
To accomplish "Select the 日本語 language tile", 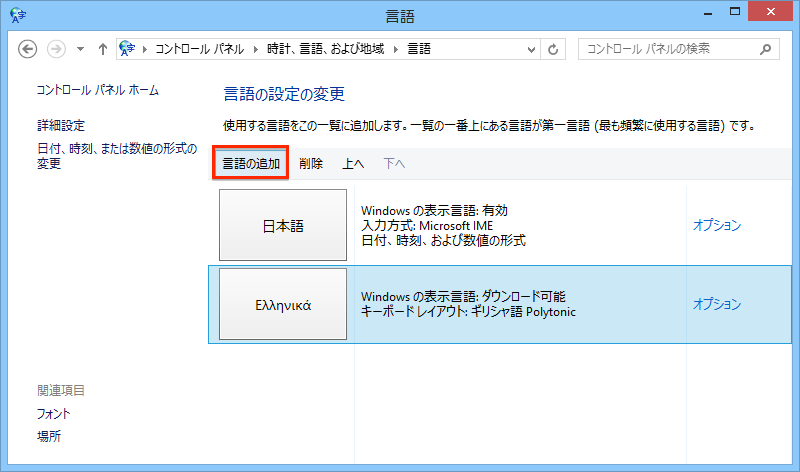I will pos(283,226).
